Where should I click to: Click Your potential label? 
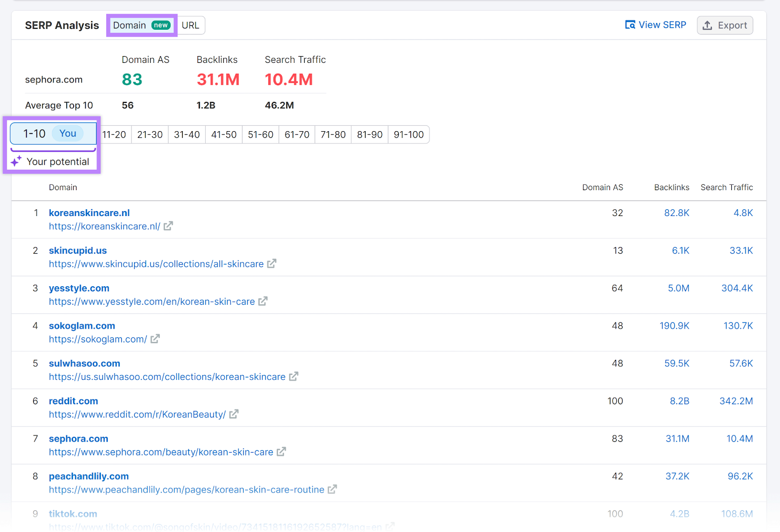(58, 162)
